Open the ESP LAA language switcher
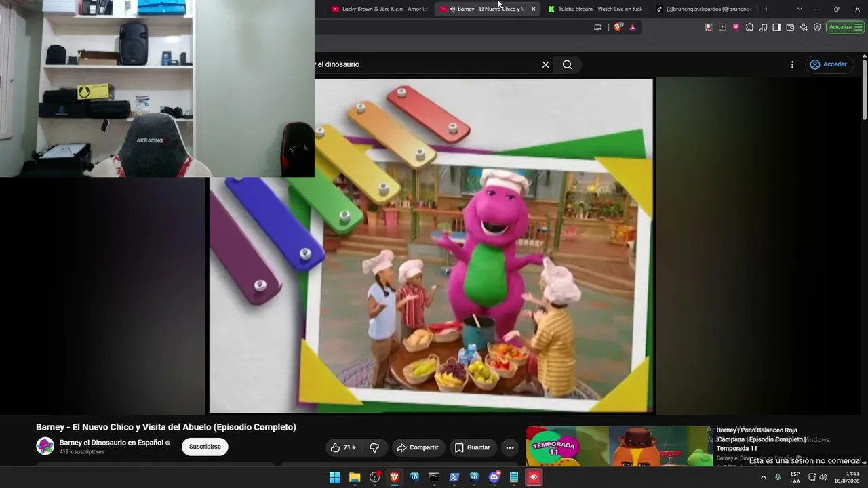 click(795, 477)
